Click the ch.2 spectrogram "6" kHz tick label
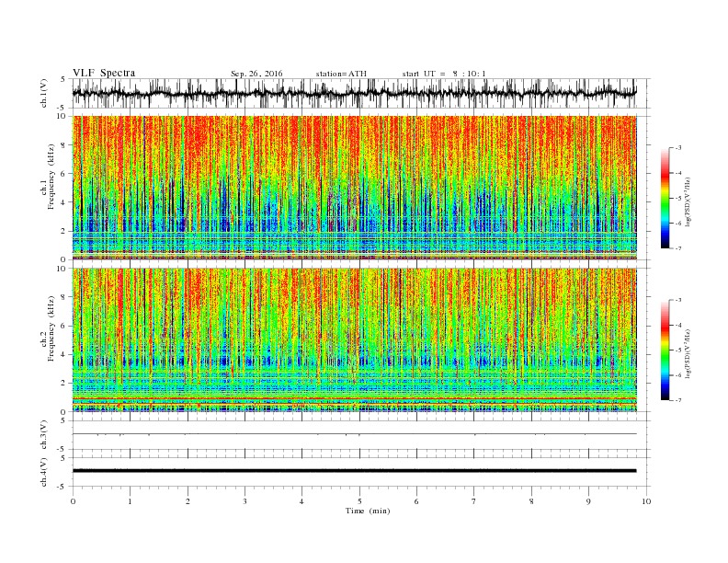This screenshot has height=563, width=728. [x=64, y=326]
